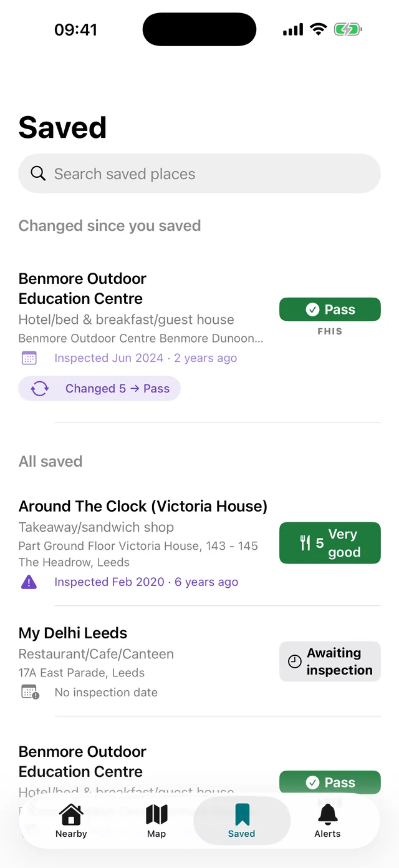Tap the fork and knife rating icon
The height and width of the screenshot is (868, 399).
click(x=305, y=543)
